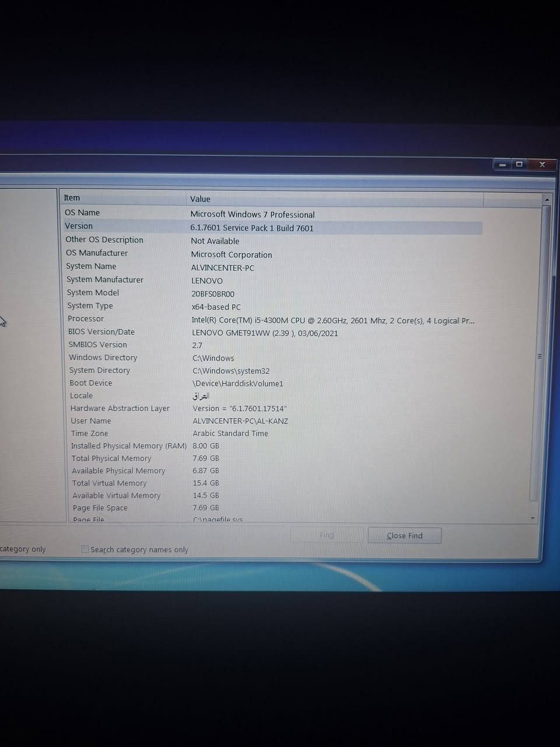Click the System Name value ALVINCENTER-PC

(223, 268)
